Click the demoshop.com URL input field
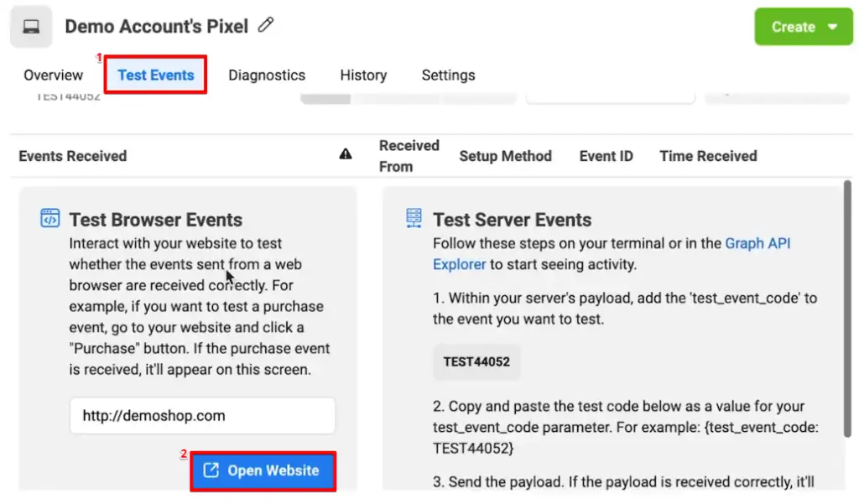 pyautogui.click(x=201, y=415)
